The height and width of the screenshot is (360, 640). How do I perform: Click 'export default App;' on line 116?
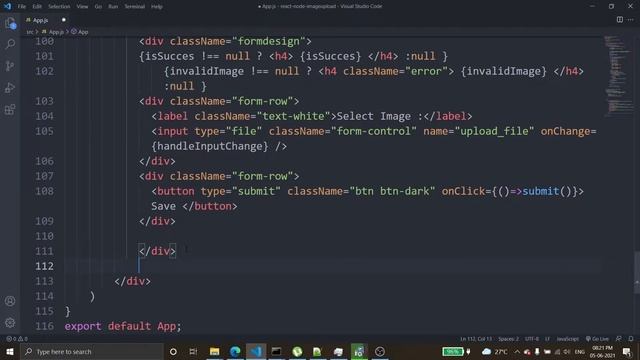coord(122,326)
